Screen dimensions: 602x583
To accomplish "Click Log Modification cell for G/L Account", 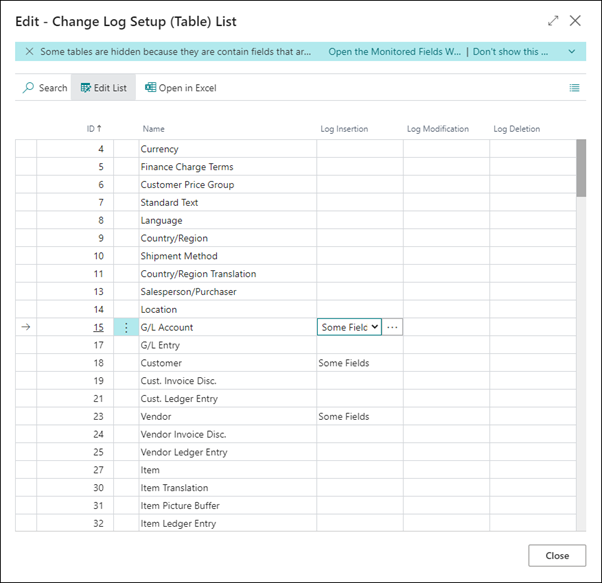I will pyautogui.click(x=447, y=327).
